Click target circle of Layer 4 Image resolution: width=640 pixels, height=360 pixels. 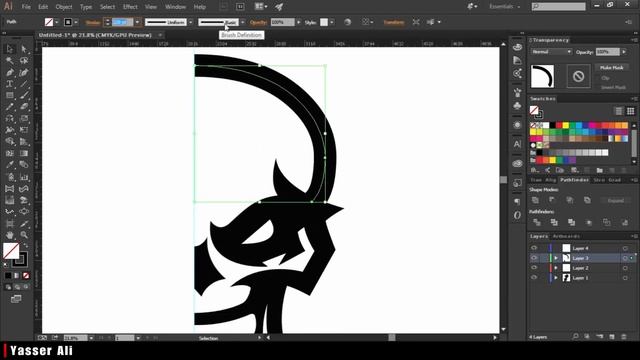pyautogui.click(x=625, y=248)
